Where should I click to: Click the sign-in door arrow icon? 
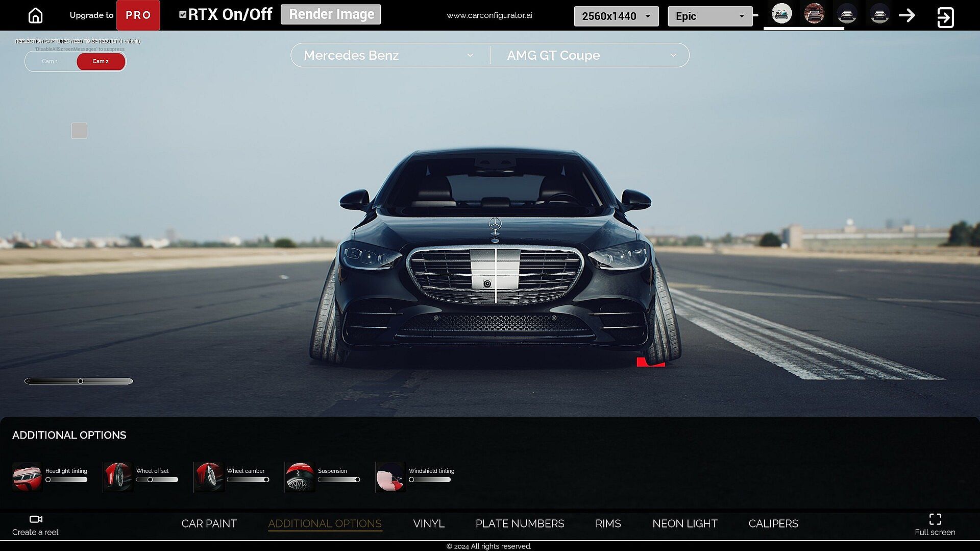pos(945,17)
